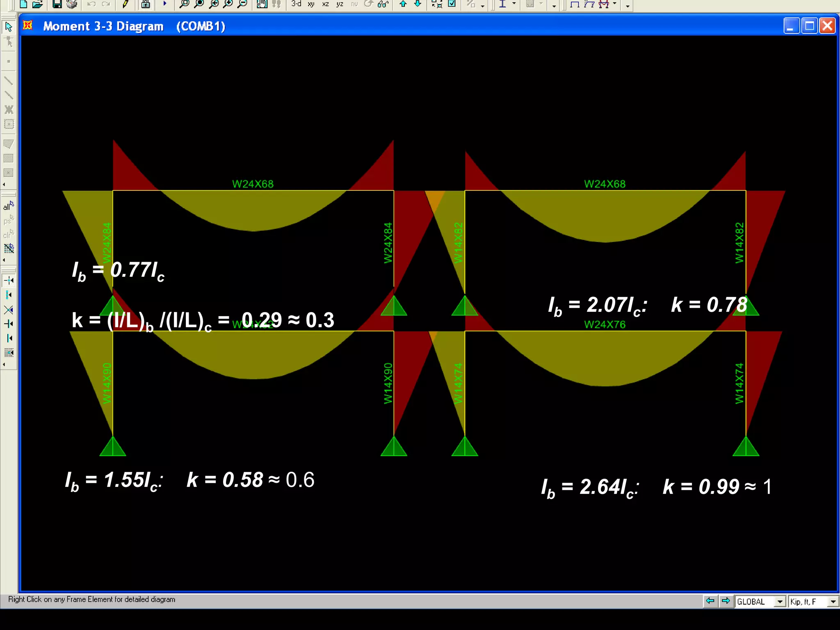Open the perspective glasses toggle
840x630 pixels.
click(383, 4)
